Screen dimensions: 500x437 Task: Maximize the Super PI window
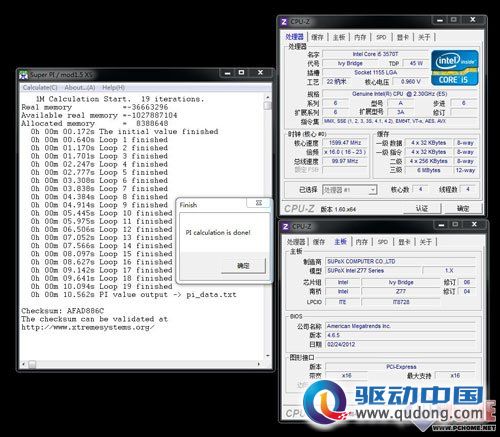point(242,73)
